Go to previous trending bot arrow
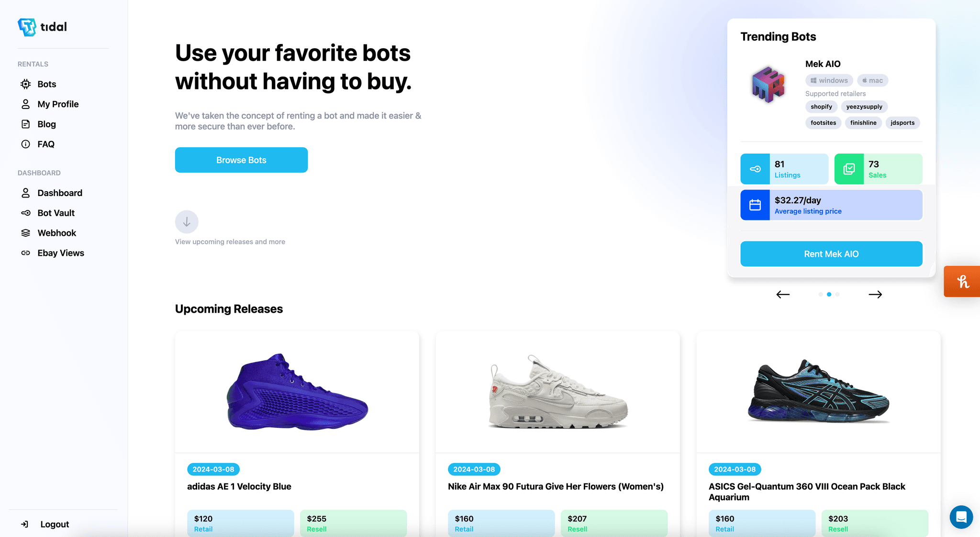 tap(783, 295)
